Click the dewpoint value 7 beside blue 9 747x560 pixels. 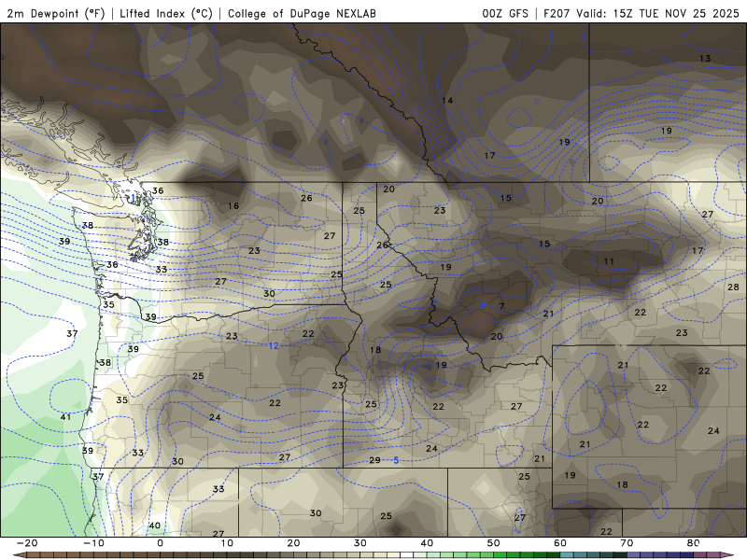pyautogui.click(x=501, y=306)
